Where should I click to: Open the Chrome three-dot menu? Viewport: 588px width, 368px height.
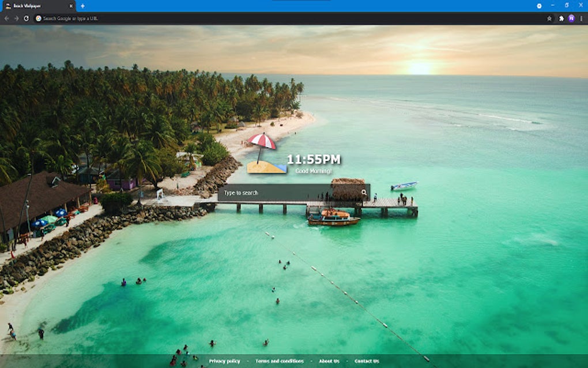coord(582,18)
